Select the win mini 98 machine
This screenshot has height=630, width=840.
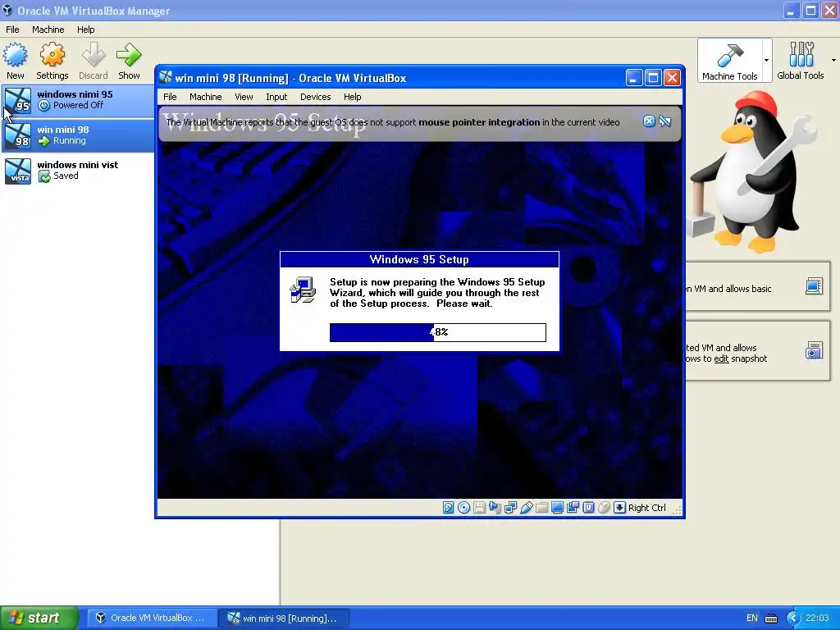click(78, 135)
